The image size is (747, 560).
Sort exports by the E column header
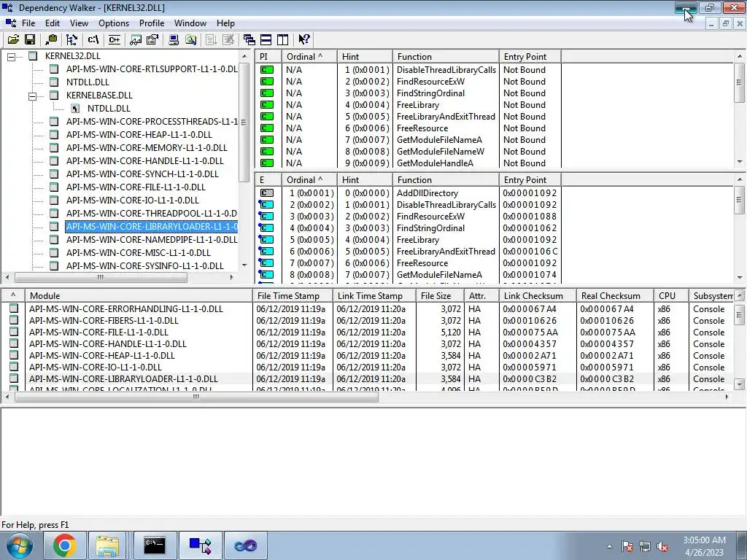268,180
